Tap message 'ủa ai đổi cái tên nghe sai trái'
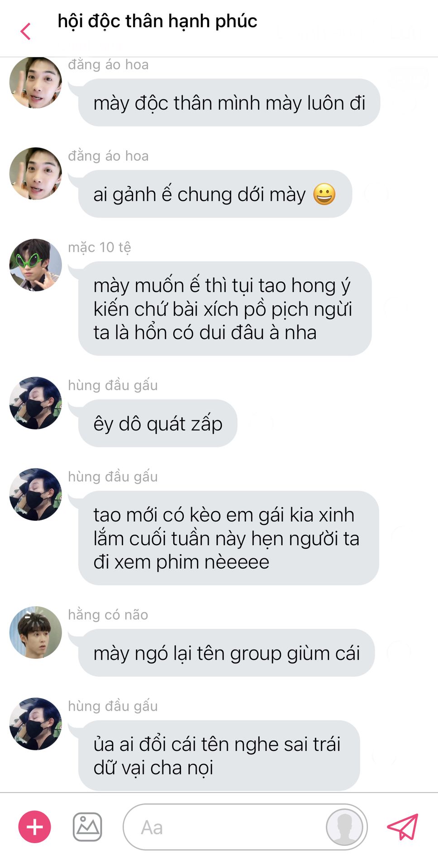The height and width of the screenshot is (868, 438). (219, 755)
